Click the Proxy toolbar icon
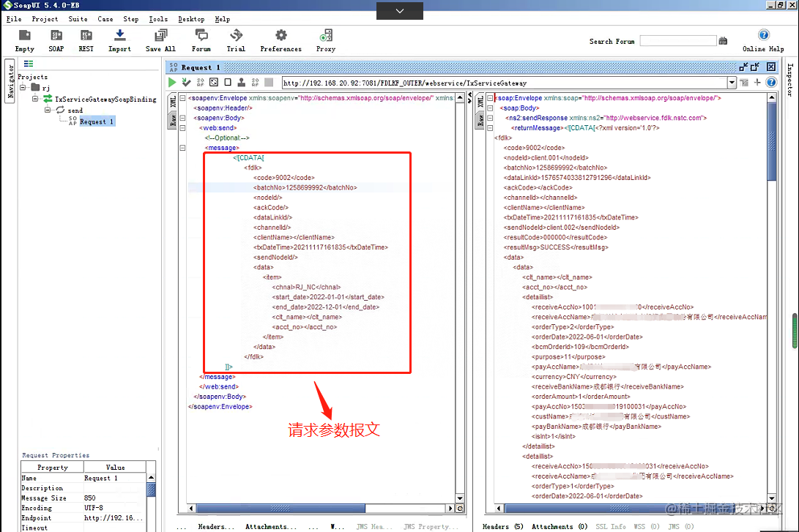799x532 pixels. (326, 41)
